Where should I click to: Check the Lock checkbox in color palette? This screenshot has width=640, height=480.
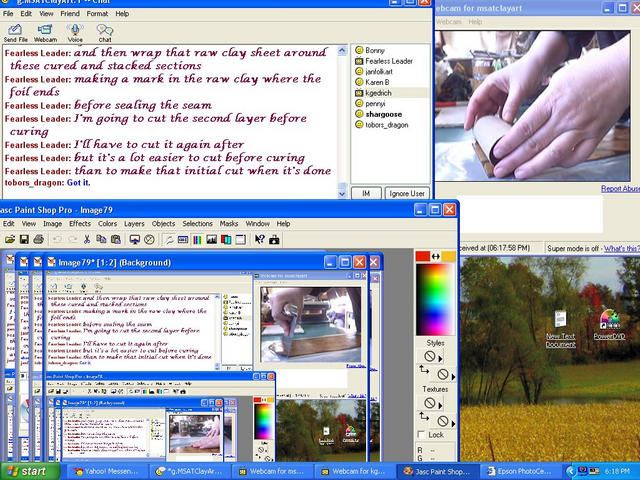pos(422,435)
